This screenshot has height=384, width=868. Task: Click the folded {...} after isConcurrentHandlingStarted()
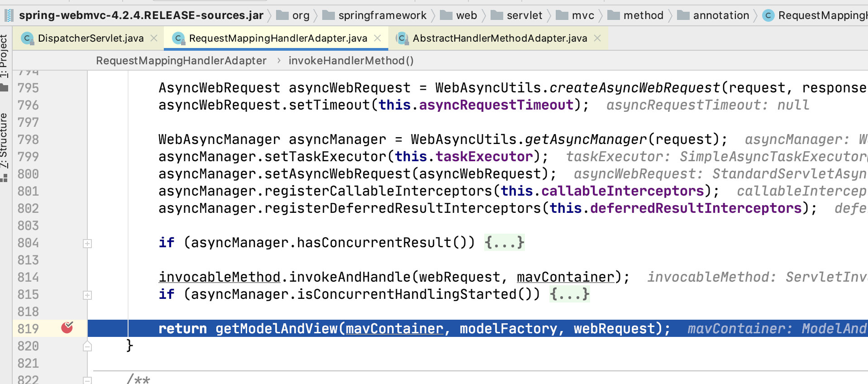pos(569,294)
